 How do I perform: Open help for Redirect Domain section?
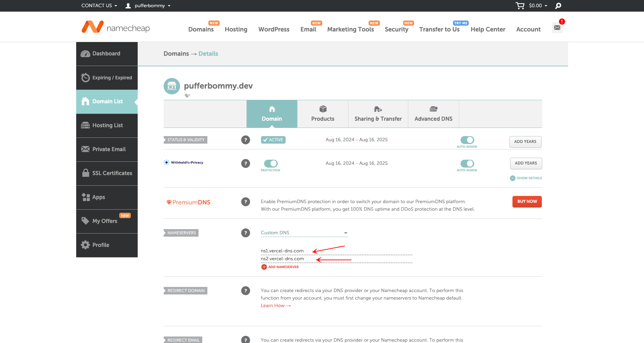pos(246,291)
